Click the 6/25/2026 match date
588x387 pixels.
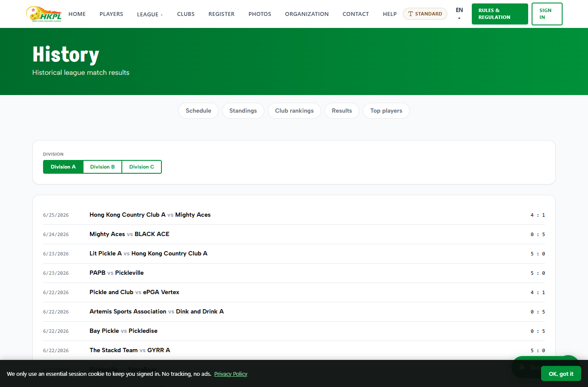pos(56,215)
